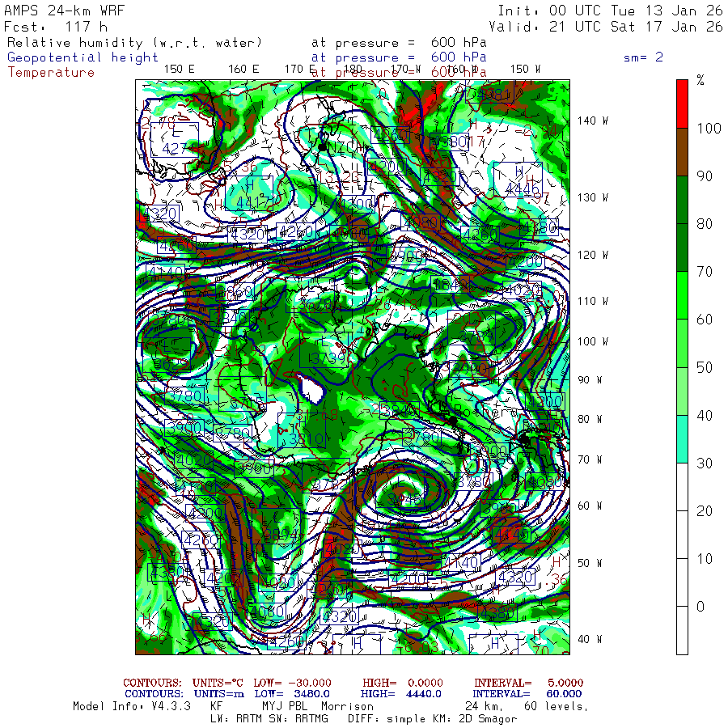The image size is (728, 728).
Task: Click the 'Init: 00 UTC Tue 13 Jan 26' text
Action: pyautogui.click(x=610, y=11)
